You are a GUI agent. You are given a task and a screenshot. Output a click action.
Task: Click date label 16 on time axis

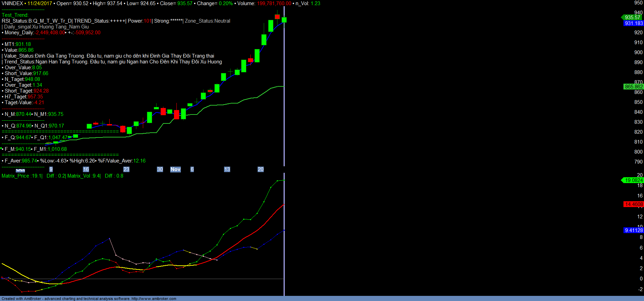tap(86, 169)
